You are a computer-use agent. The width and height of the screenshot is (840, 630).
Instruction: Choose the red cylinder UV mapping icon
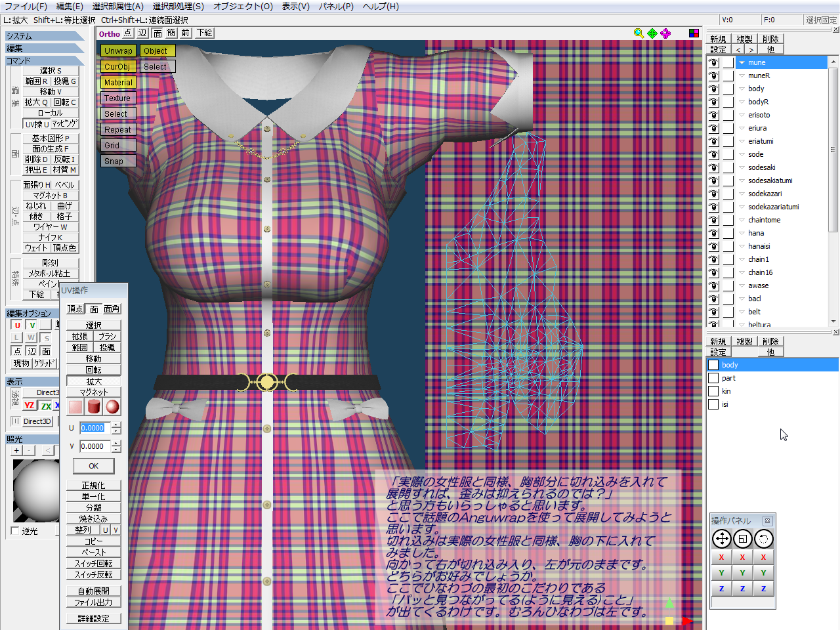94,407
